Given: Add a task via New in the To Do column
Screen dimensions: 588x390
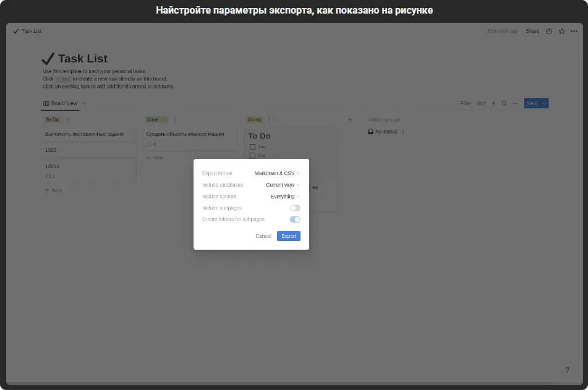Looking at the screenshot, I should pos(53,190).
